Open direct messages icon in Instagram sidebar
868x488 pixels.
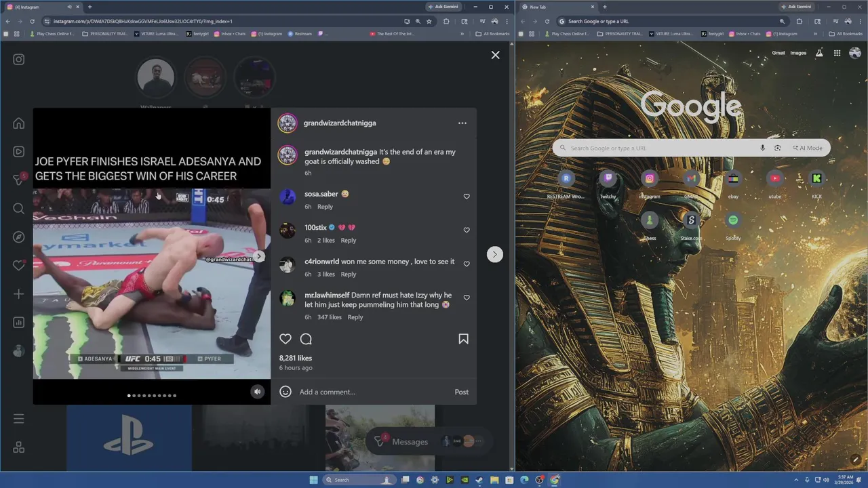(19, 180)
